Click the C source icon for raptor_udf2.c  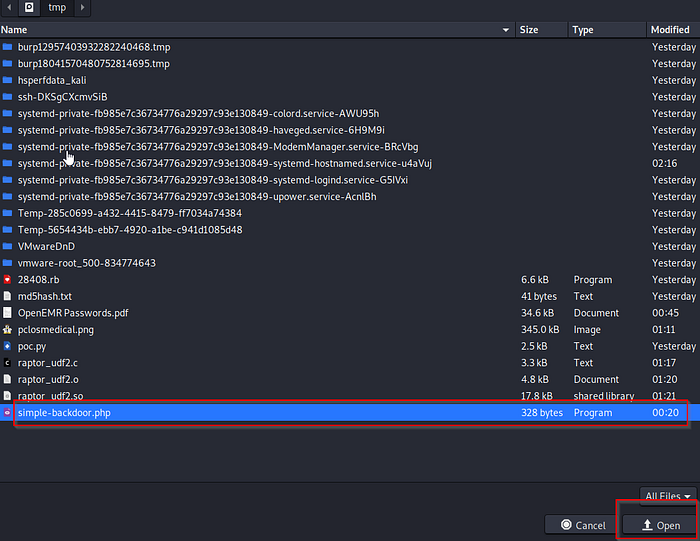[8, 363]
